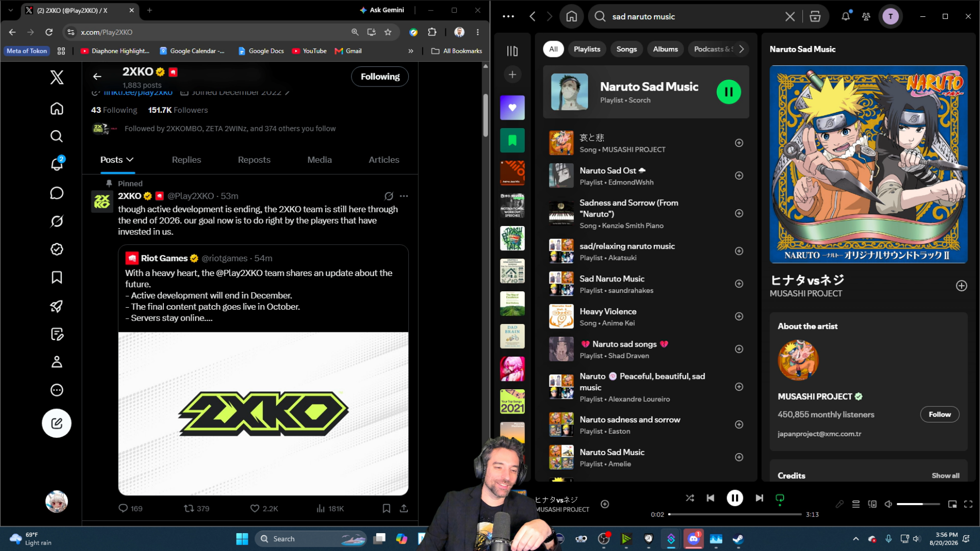Open Spotify user profile avatar menu
Viewport: 980px width, 551px height.
coord(890,17)
